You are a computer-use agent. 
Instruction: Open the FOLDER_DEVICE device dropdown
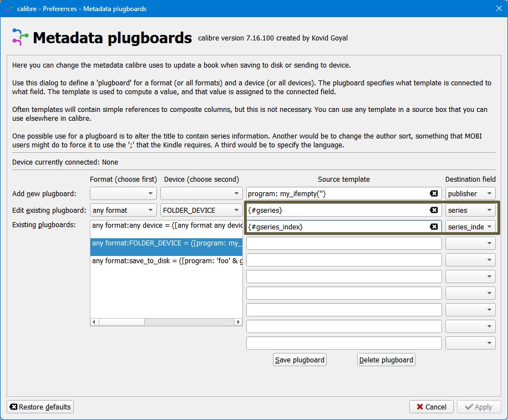pos(201,211)
